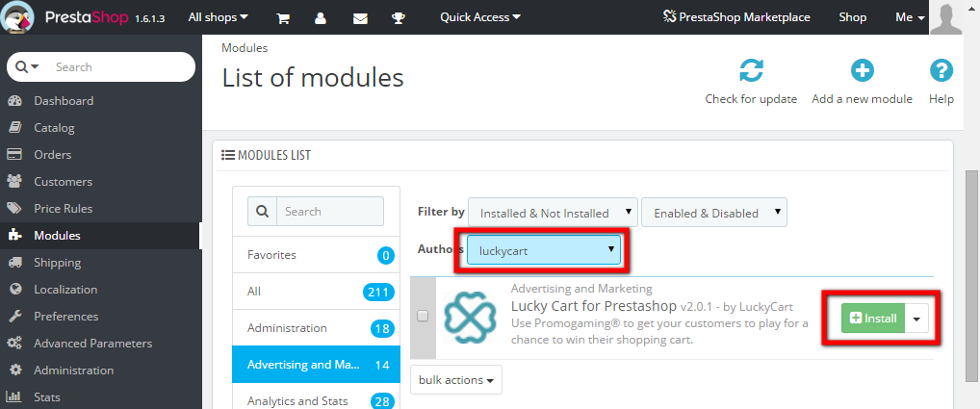Click the envelope messages icon
Screen dimensions: 980x409
(360, 17)
